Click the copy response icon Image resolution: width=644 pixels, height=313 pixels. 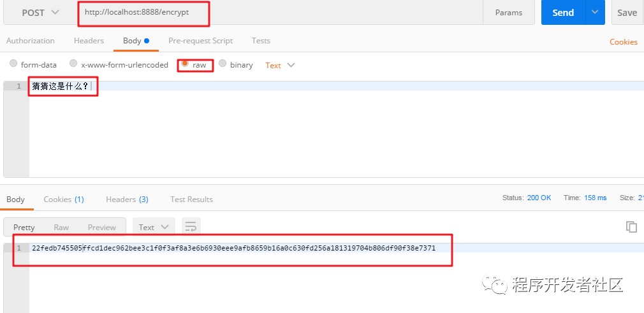631,227
